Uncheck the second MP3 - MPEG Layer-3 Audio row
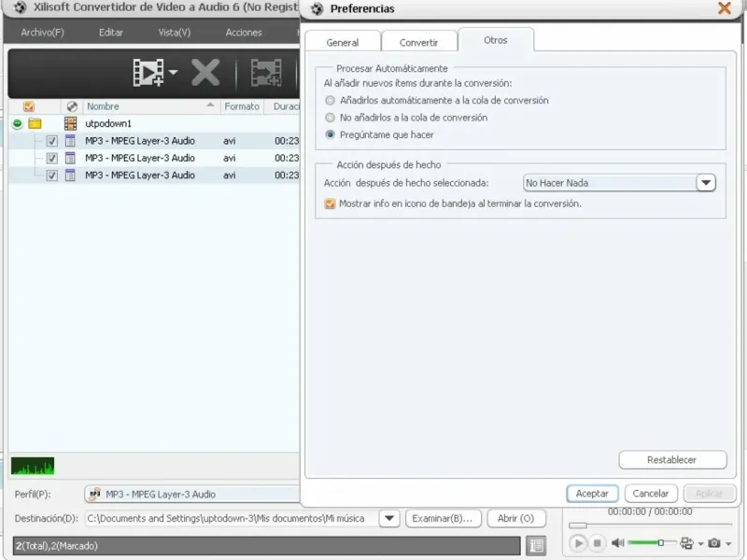This screenshot has width=747, height=560. [x=52, y=158]
